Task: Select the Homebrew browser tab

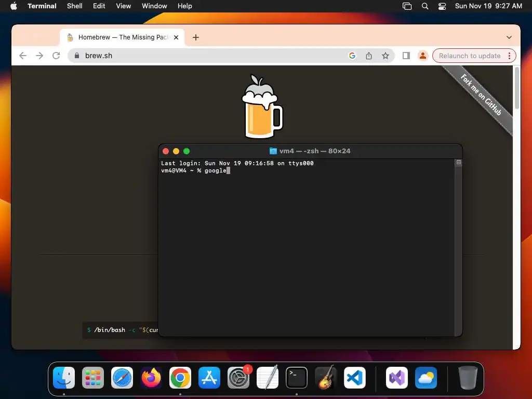Action: [x=122, y=37]
